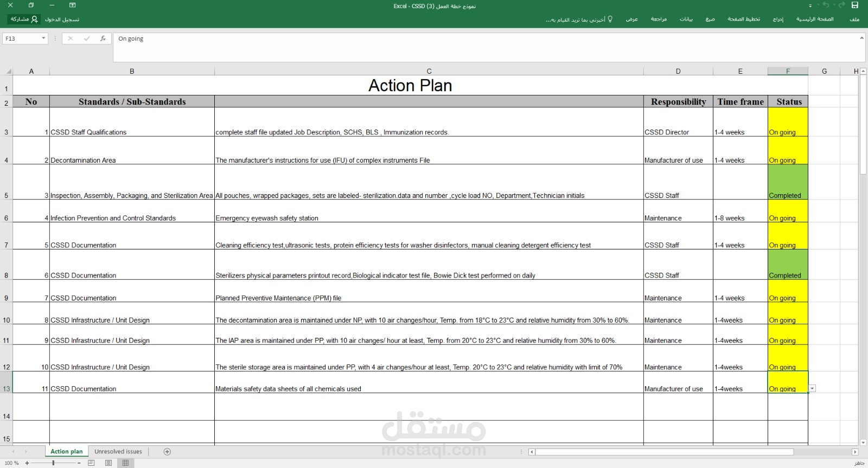Switch to Page Layout view icon
Screen dimensions: 868x468
coord(108,463)
